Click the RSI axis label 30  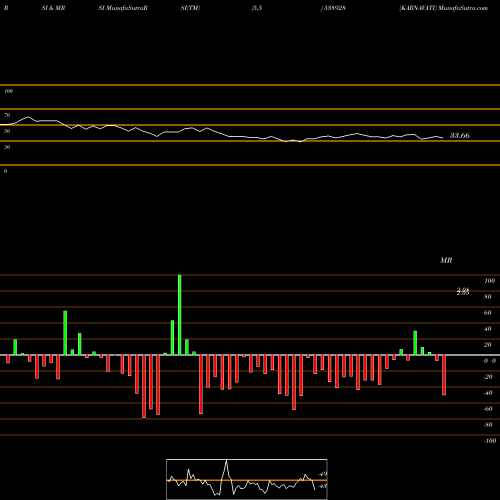(7, 147)
